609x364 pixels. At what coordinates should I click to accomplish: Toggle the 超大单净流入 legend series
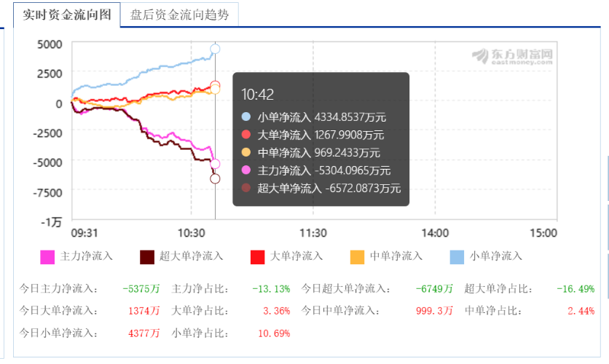pyautogui.click(x=147, y=257)
